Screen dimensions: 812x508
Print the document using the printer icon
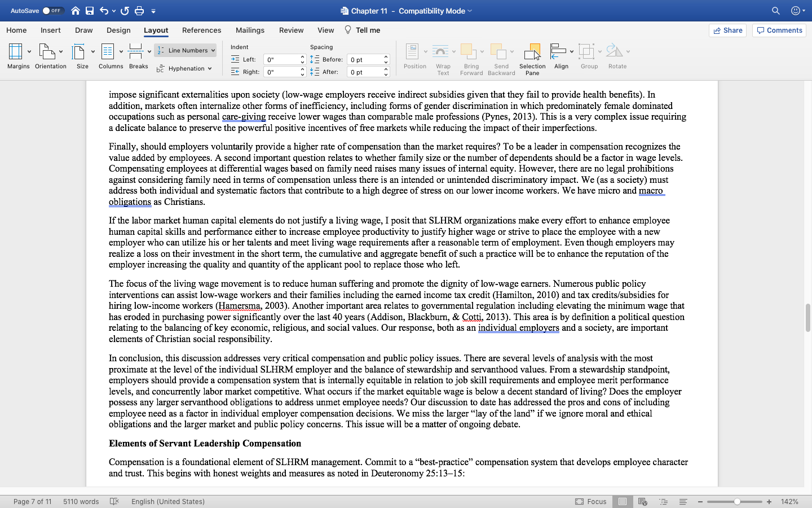point(139,11)
